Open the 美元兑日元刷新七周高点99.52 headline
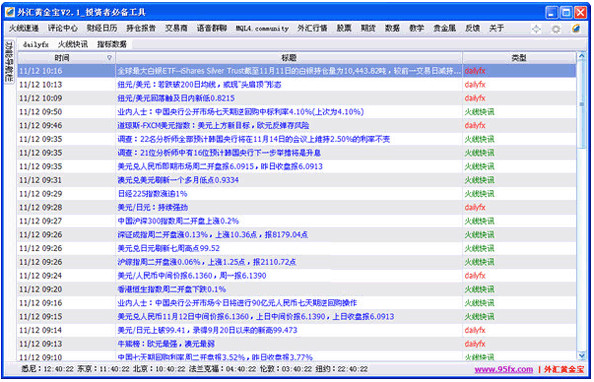The height and width of the screenshot is (382, 594). click(169, 248)
